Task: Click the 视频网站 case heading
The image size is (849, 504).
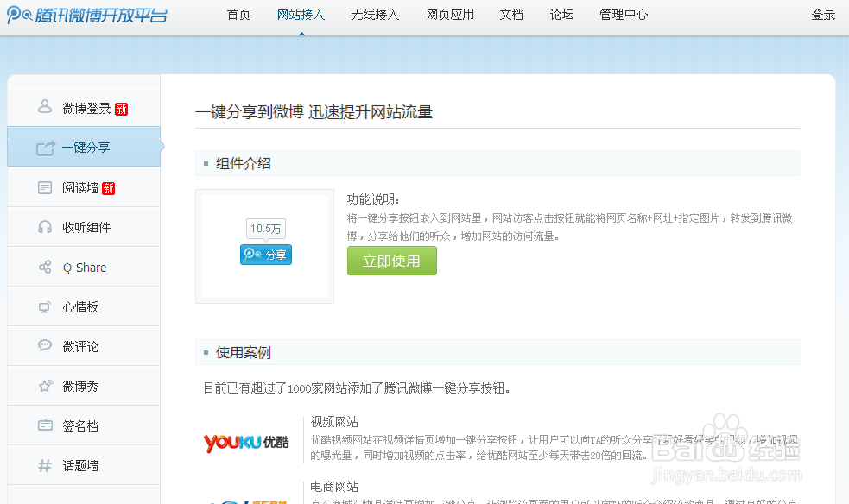Action: point(334,422)
